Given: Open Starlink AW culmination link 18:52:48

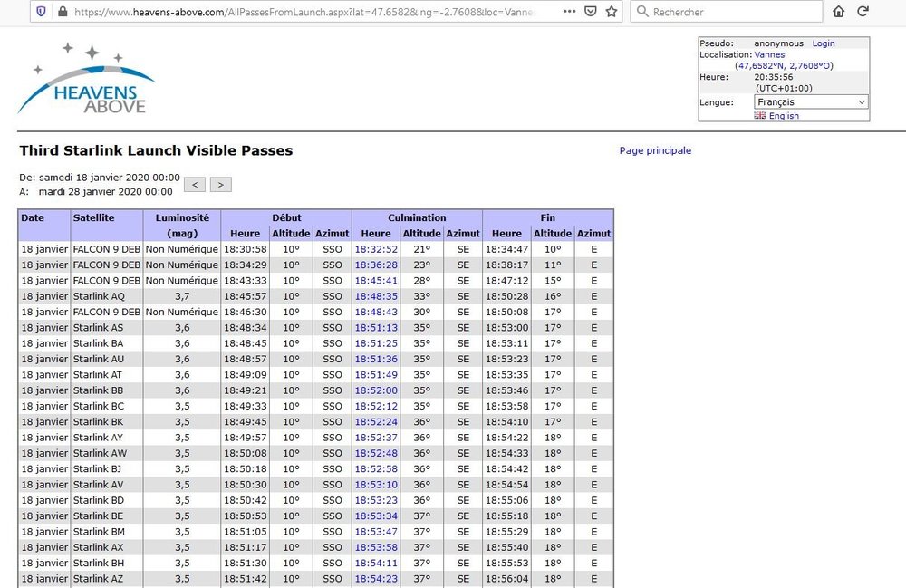Looking at the screenshot, I should pos(376,453).
